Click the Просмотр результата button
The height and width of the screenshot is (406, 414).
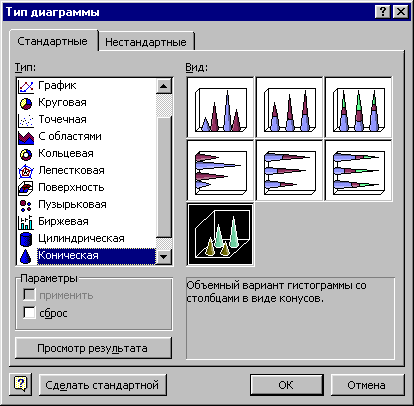click(x=93, y=348)
